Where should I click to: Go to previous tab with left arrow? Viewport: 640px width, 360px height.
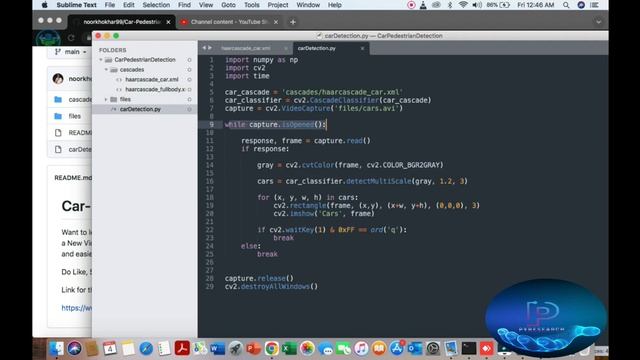coord(204,48)
